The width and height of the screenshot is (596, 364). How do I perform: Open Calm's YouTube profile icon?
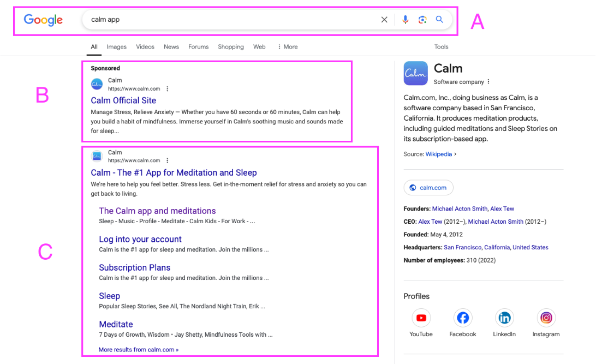[421, 318]
